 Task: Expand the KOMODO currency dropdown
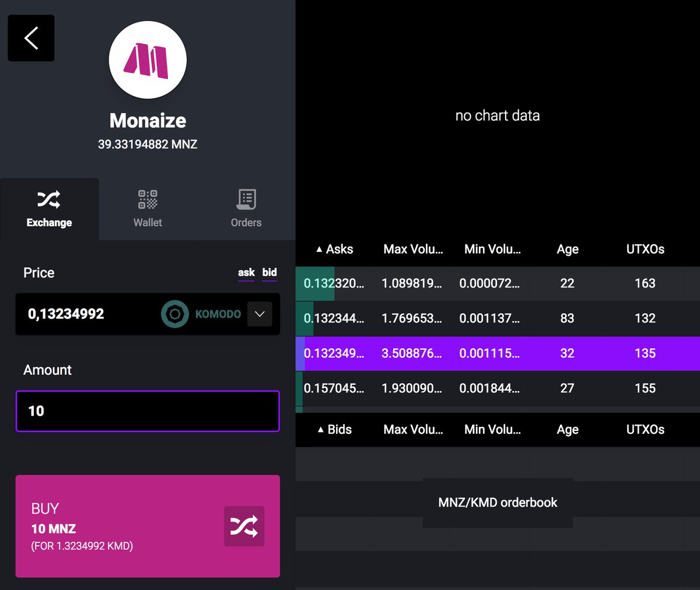click(x=260, y=314)
